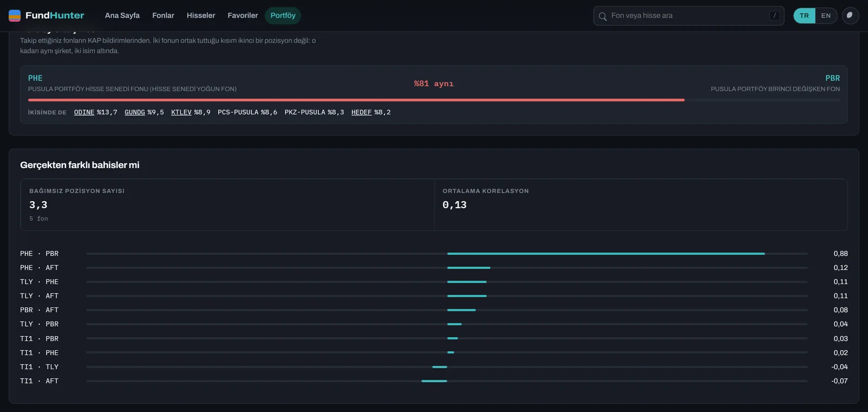
Task: Click the 0,12 correlation value
Action: 840,268
